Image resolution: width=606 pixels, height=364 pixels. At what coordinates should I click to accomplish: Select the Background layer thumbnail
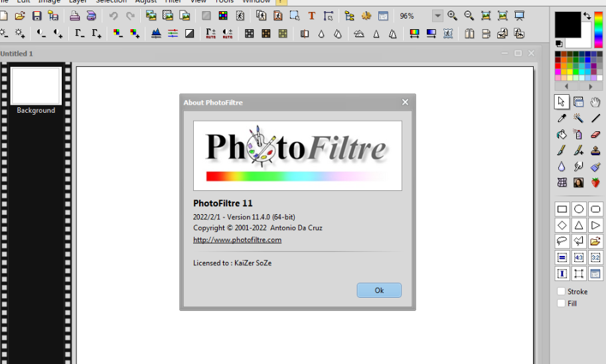coord(36,86)
